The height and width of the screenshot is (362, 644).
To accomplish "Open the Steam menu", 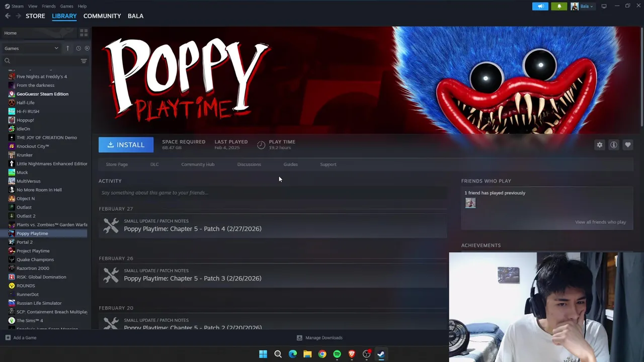I will click(x=14, y=6).
